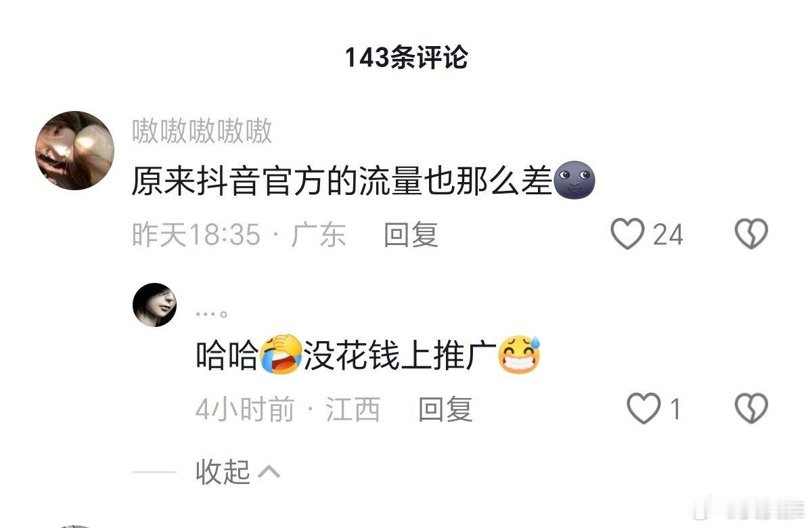Tap the 收起 chevron arrow
This screenshot has height=528, width=812.
coord(269,472)
